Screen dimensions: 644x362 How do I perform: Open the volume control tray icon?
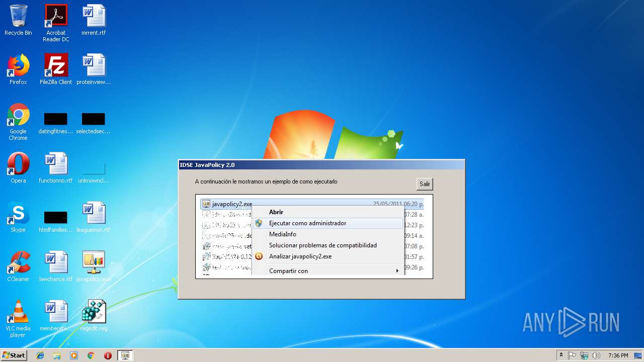pos(596,355)
